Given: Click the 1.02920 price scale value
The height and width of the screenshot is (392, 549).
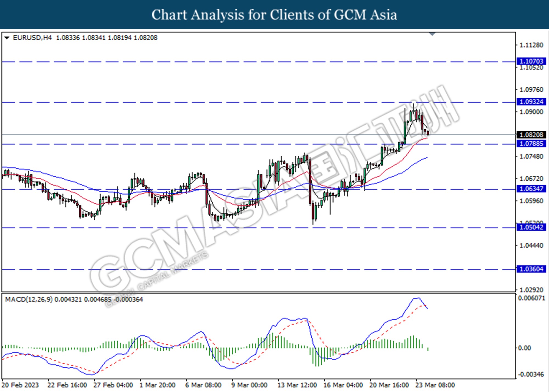Looking at the screenshot, I should (x=531, y=290).
